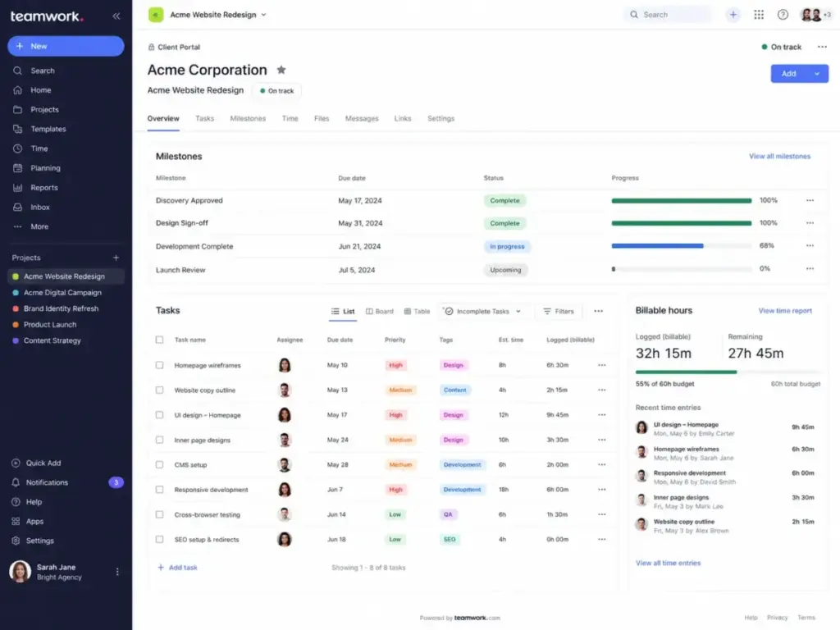The image size is (840, 630).
Task: Check the UI design – Homepage task
Action: coord(160,415)
